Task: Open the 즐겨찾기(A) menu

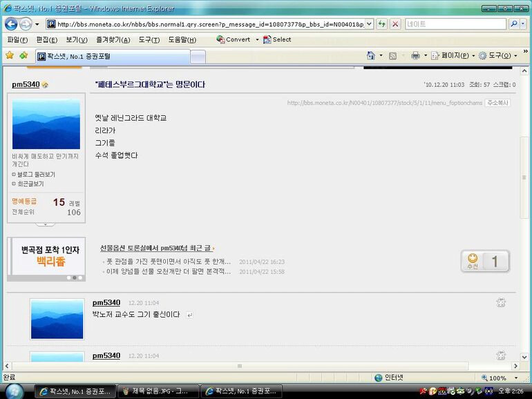Action: tap(113, 39)
